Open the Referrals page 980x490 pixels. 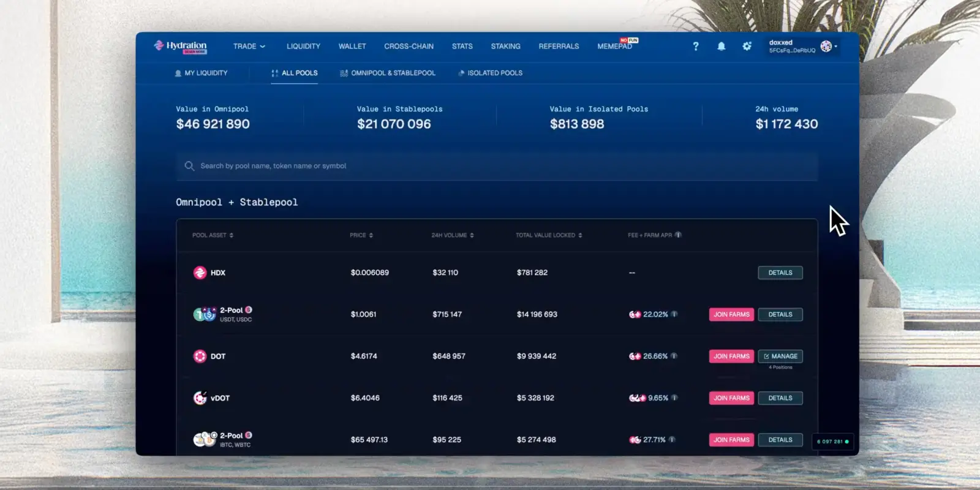point(559,46)
